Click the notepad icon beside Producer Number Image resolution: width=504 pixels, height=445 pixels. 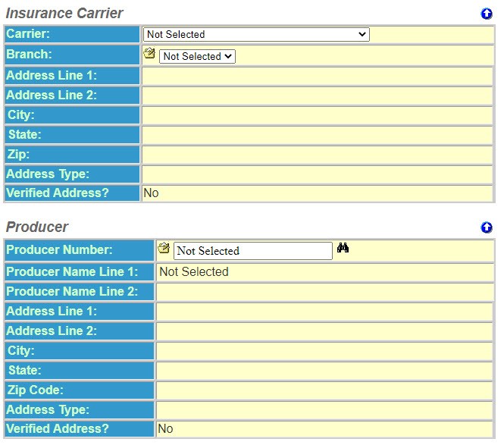tap(164, 249)
